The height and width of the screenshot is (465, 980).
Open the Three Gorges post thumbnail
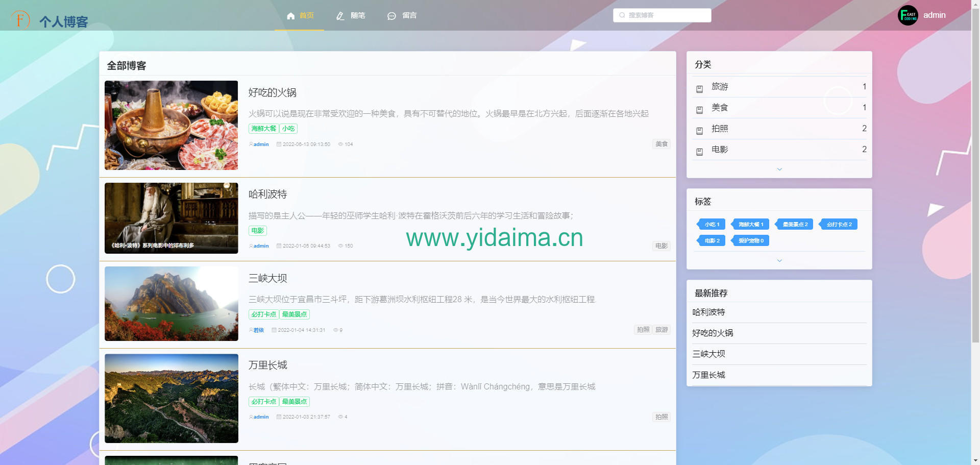click(x=171, y=304)
